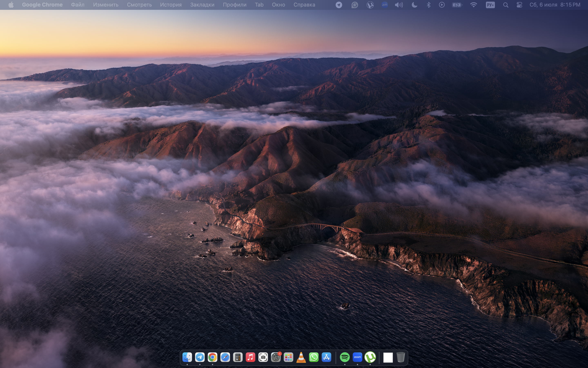Open the sound volume menu bar control
Viewport: 588px width, 368px height.
[x=399, y=5]
